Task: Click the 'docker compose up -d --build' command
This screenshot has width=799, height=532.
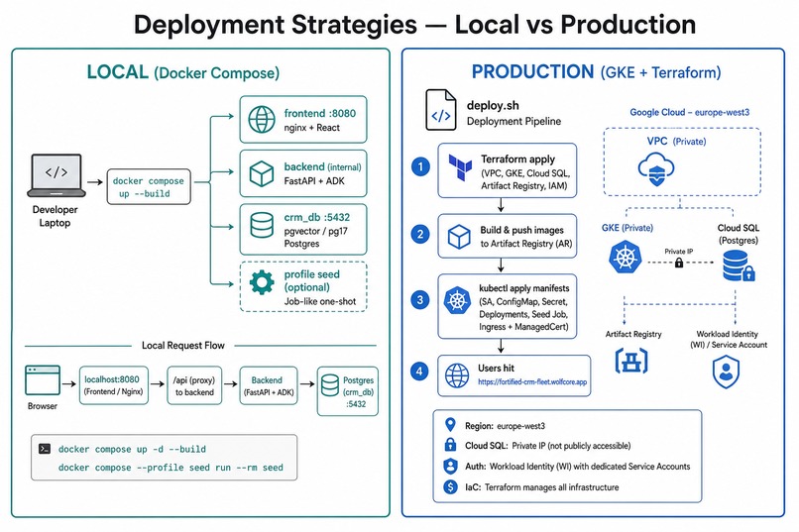Action: point(132,449)
